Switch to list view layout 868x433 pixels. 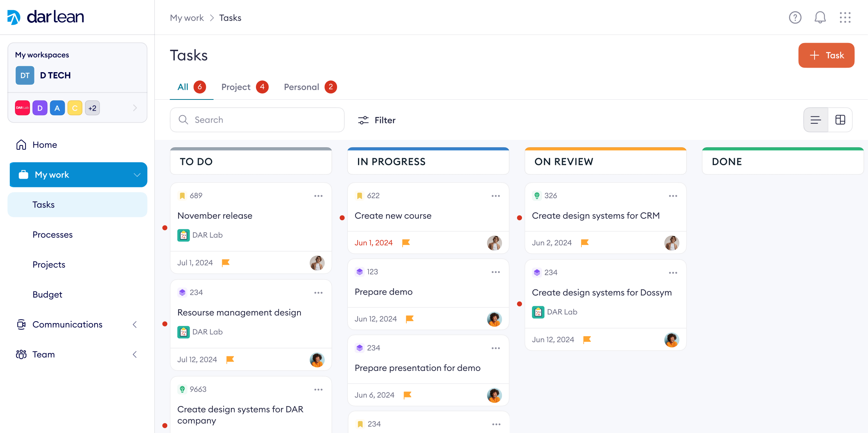[816, 120]
